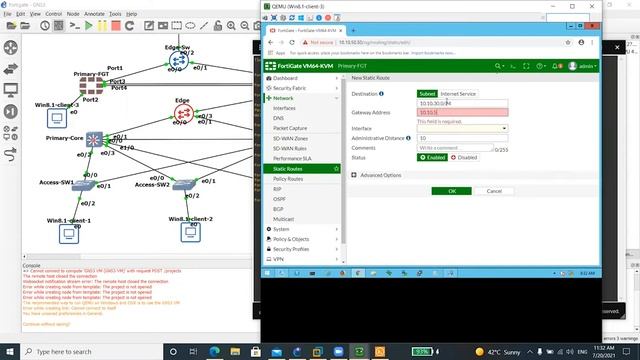Select the Edge-Sw router node in topology
Screen dimensions: 640x360
coord(178,61)
